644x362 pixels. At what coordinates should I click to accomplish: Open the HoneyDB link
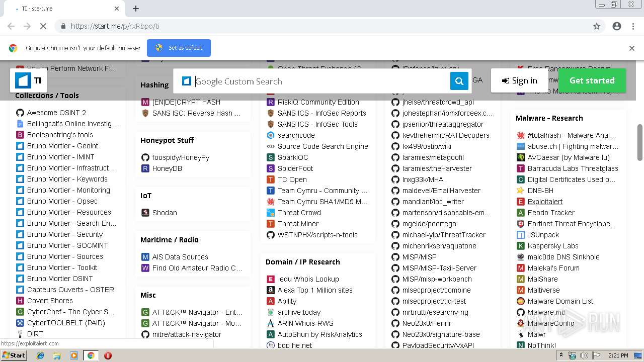point(167,168)
